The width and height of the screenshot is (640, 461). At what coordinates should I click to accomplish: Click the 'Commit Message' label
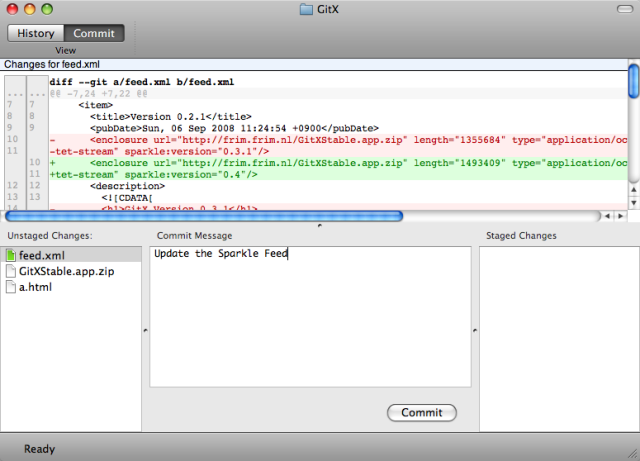pyautogui.click(x=194, y=236)
